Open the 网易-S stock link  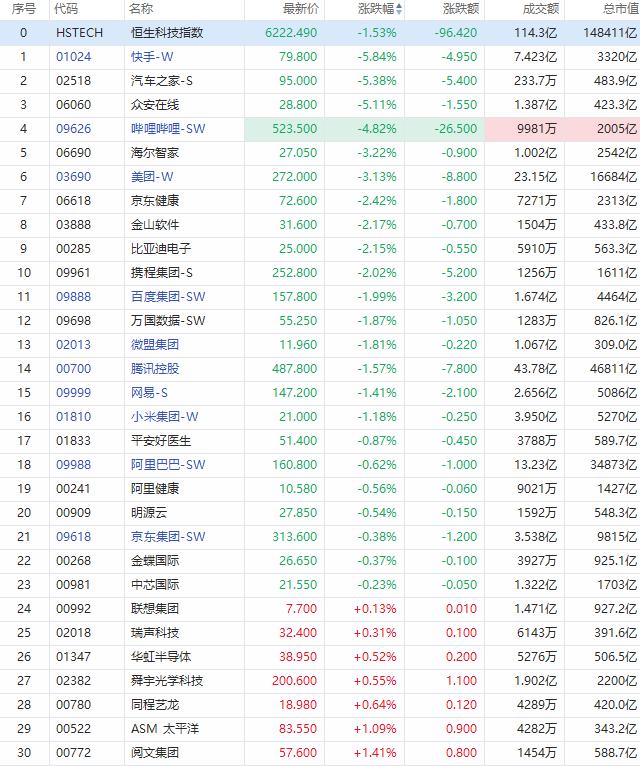click(x=149, y=392)
